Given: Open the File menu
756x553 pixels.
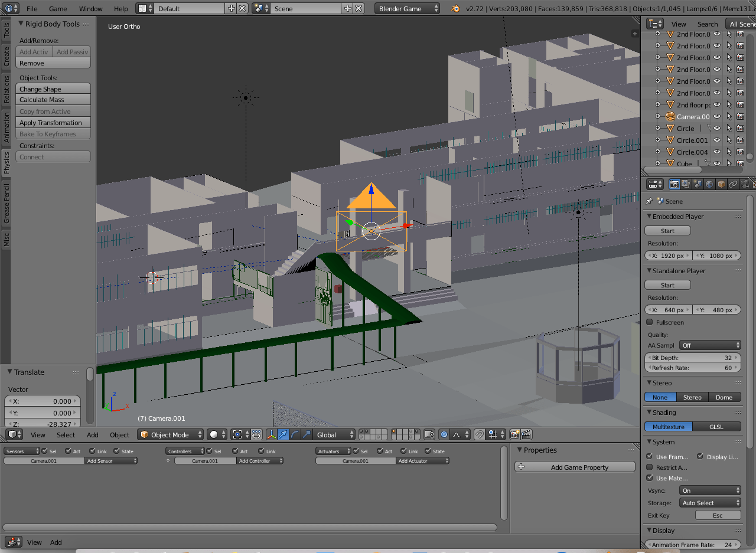Looking at the screenshot, I should coord(32,9).
